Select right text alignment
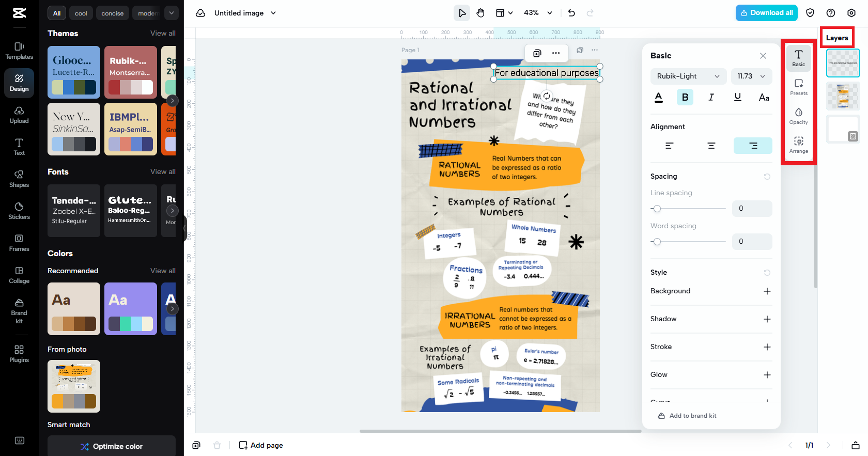 coord(753,146)
